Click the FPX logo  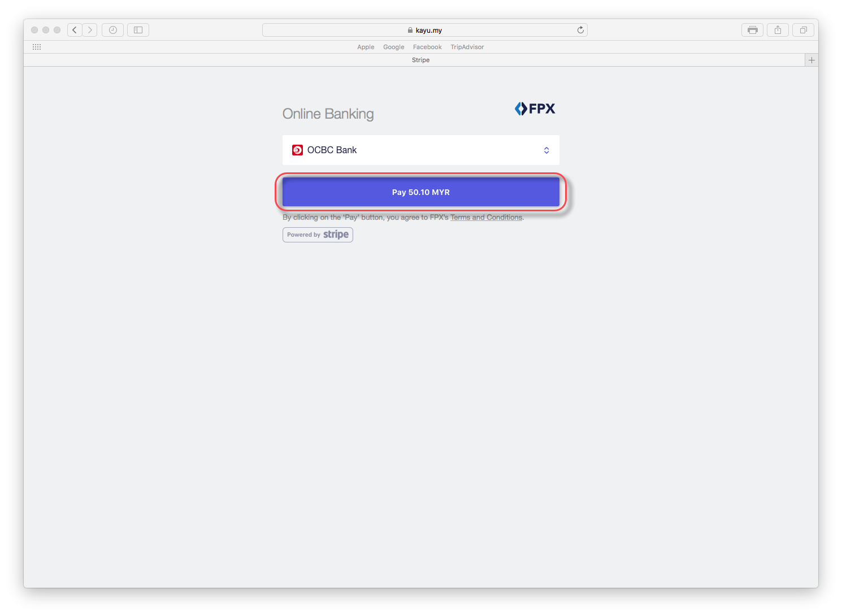point(535,109)
